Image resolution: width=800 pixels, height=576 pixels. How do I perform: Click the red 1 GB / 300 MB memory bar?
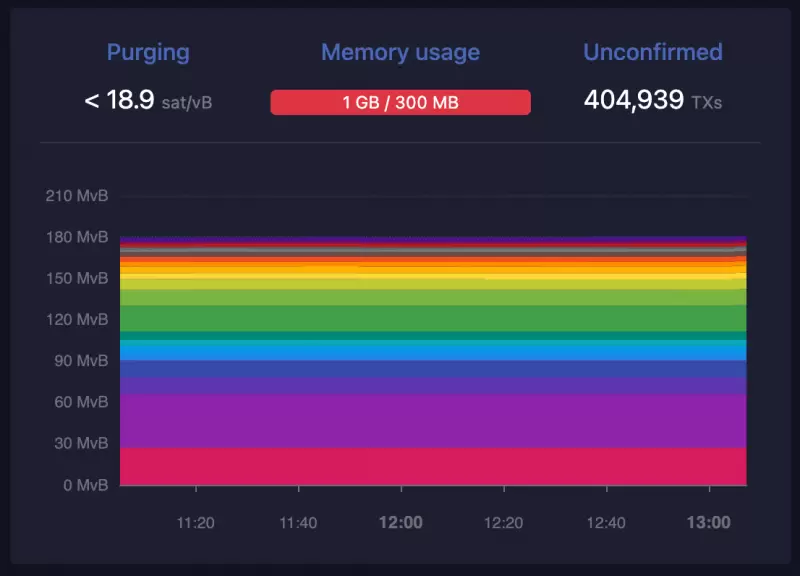pyautogui.click(x=400, y=102)
